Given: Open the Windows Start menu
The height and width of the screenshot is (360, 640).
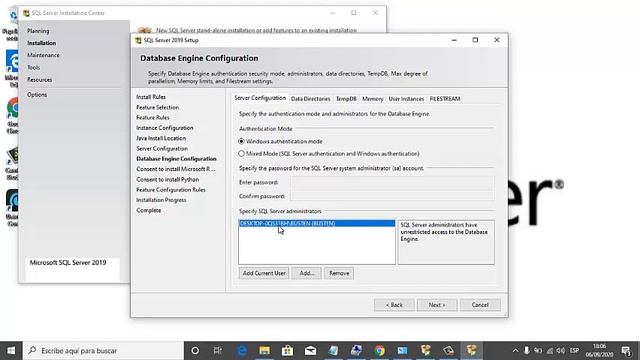Looking at the screenshot, I should pyautogui.click(x=11, y=351).
